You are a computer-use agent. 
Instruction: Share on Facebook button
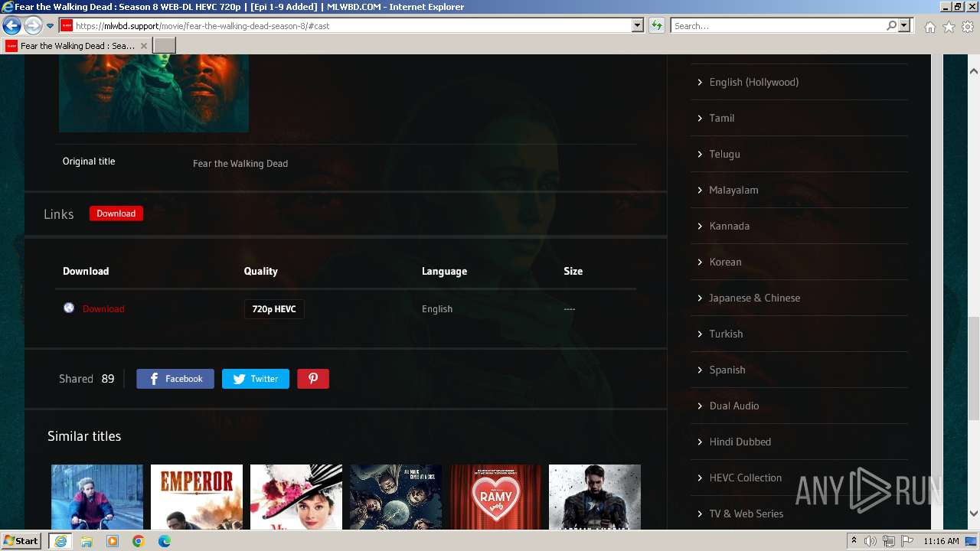[x=175, y=379]
